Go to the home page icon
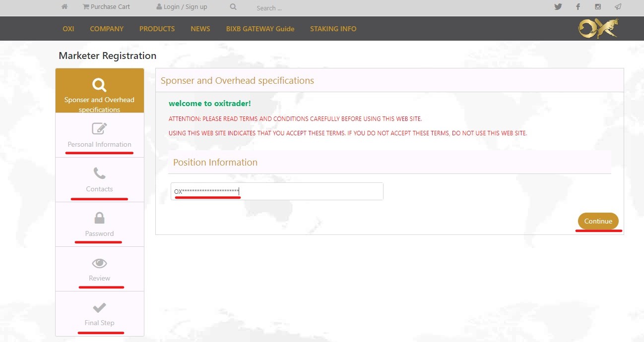 (64, 7)
